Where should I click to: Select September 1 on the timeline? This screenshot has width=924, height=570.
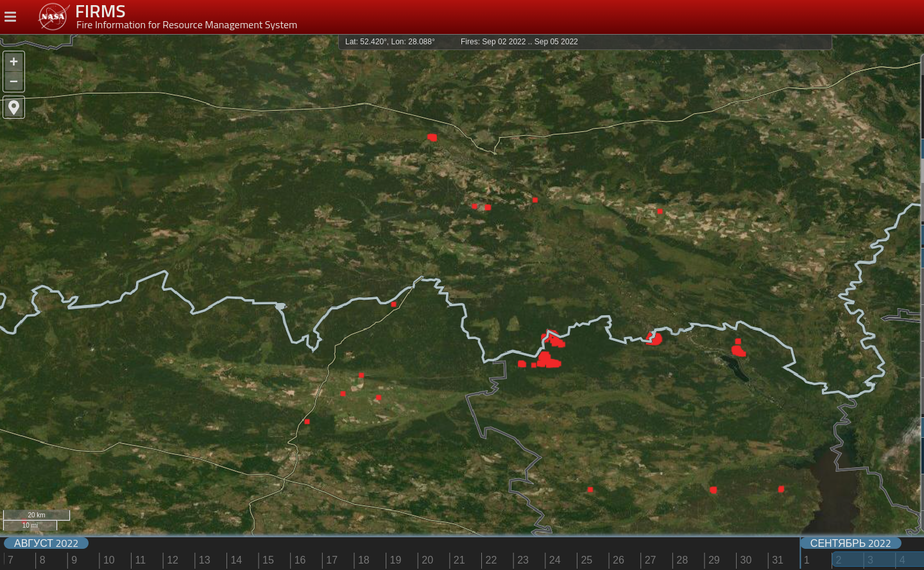coord(807,560)
